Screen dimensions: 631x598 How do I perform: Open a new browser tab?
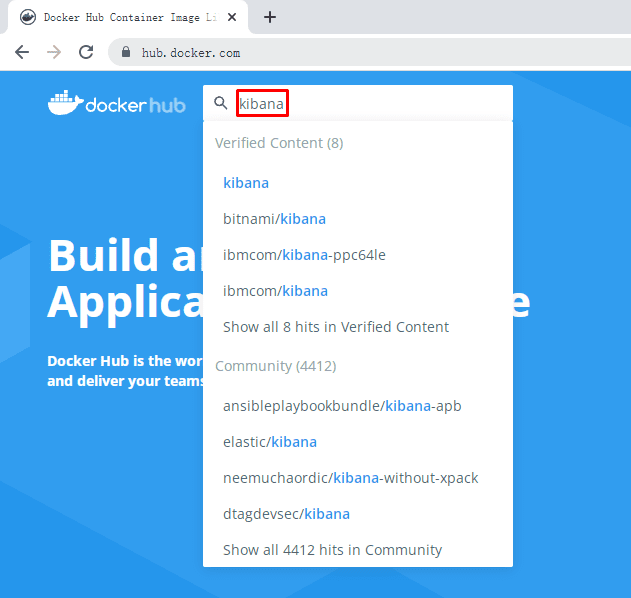coord(270,17)
